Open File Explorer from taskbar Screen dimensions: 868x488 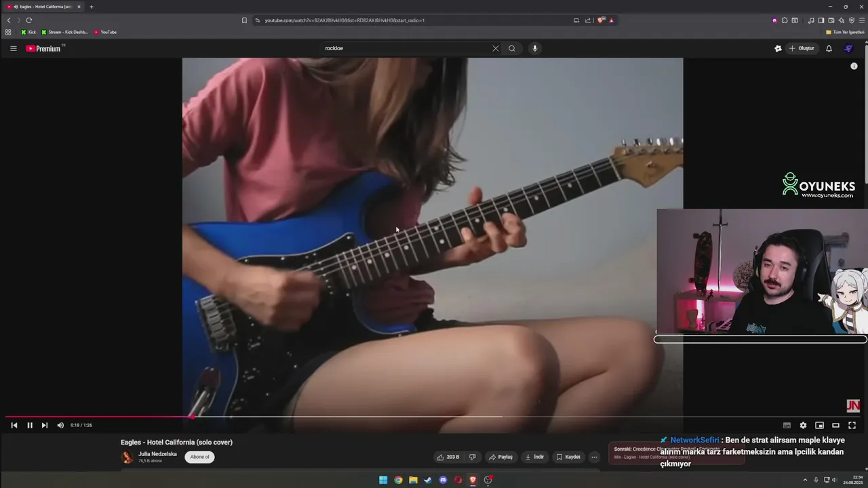413,480
